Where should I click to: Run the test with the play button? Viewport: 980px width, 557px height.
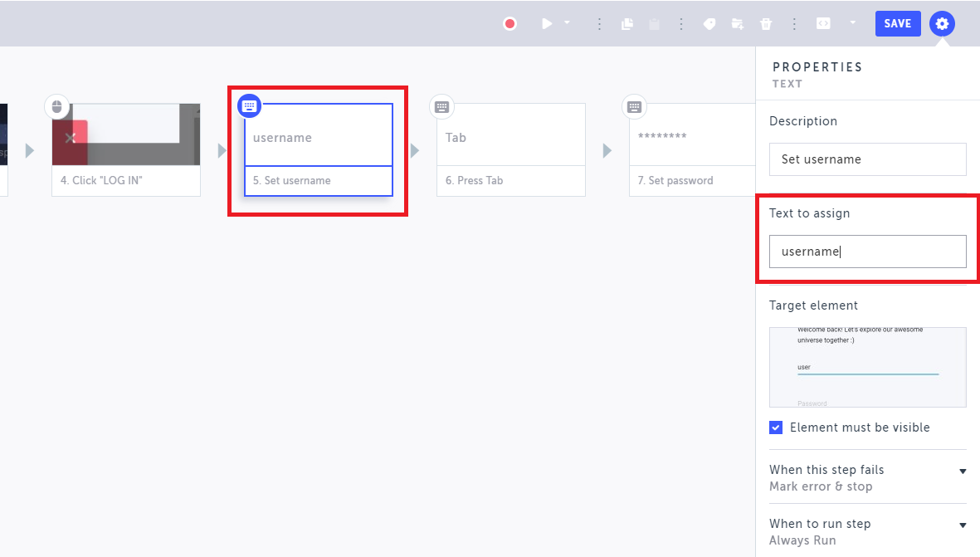click(x=547, y=24)
